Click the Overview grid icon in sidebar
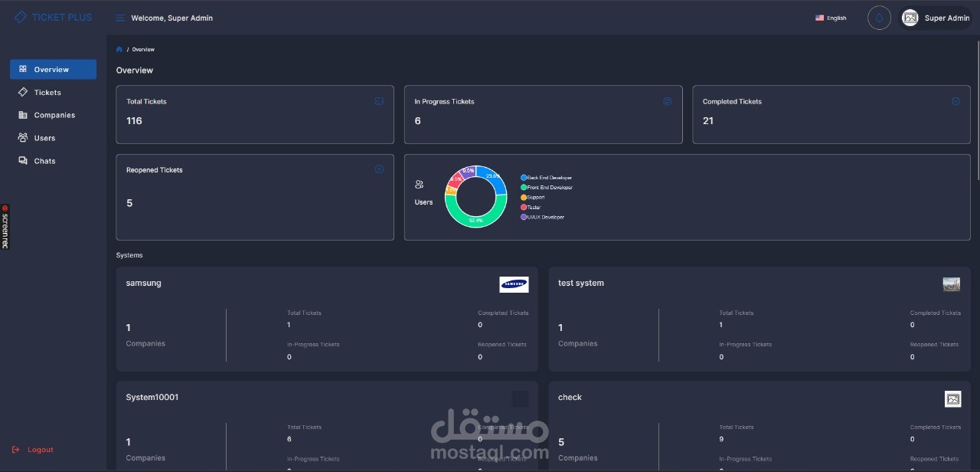 tap(23, 69)
